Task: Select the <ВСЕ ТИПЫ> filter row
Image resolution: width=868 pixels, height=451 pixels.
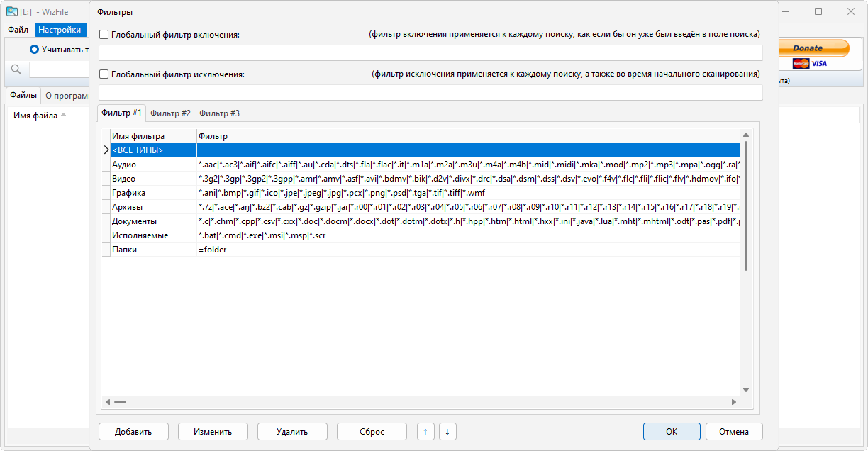Action: (x=425, y=150)
